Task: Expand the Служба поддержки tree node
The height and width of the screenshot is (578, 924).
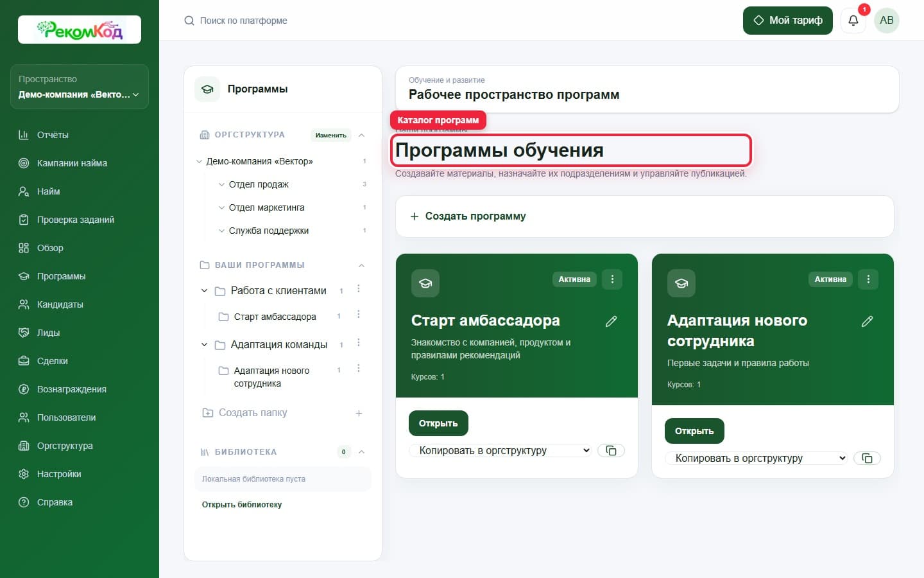Action: coord(222,231)
